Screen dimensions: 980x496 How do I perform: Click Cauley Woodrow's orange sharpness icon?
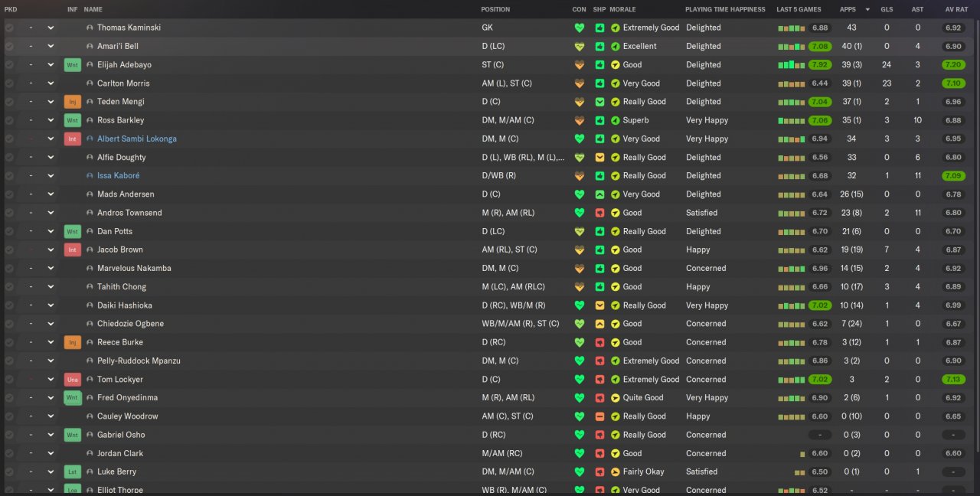tap(600, 416)
